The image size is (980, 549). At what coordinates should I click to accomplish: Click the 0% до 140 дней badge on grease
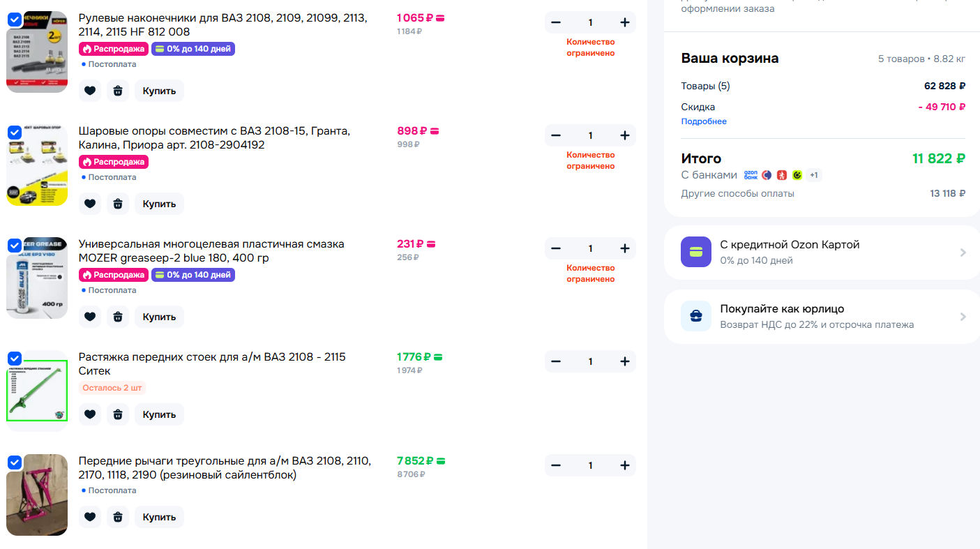pos(193,275)
